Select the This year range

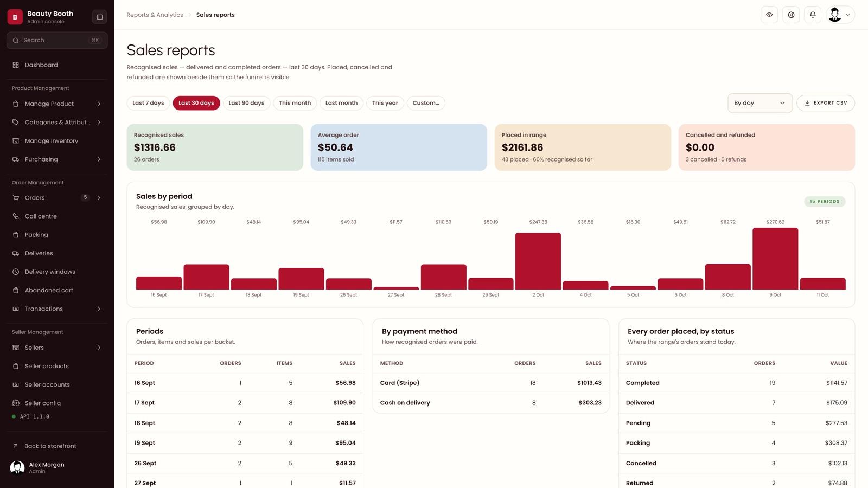click(x=385, y=103)
